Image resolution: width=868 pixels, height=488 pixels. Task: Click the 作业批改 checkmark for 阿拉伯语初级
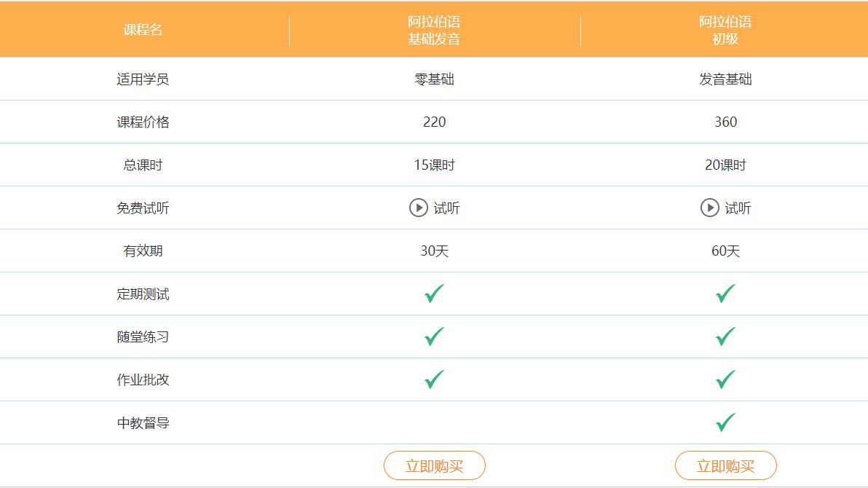point(722,379)
